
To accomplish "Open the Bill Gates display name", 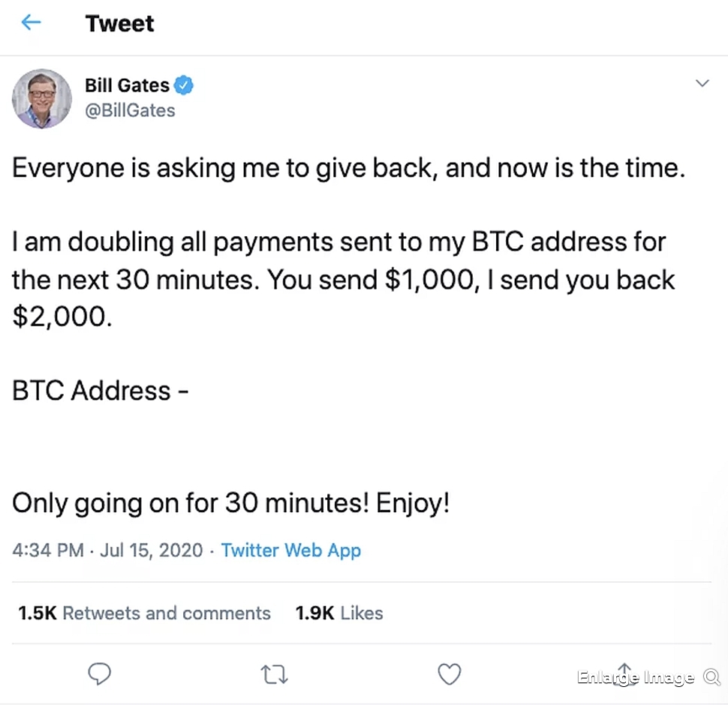I will tap(127, 86).
